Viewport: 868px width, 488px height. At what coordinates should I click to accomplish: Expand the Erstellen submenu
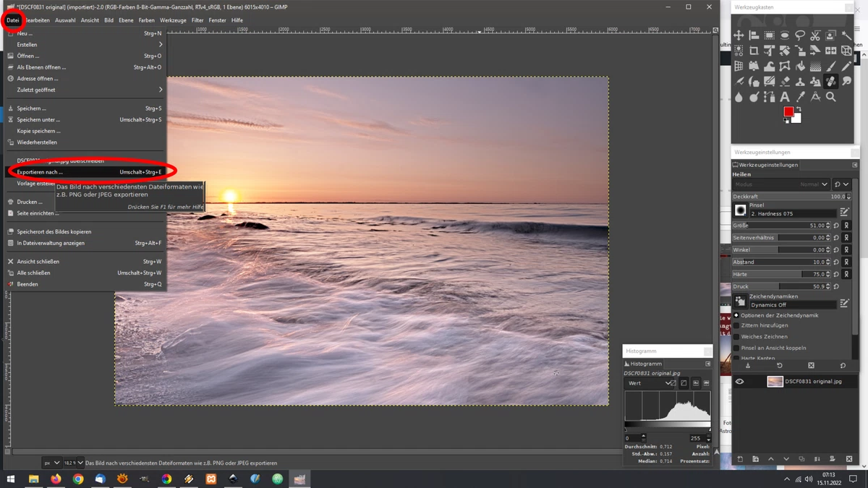pyautogui.click(x=85, y=45)
